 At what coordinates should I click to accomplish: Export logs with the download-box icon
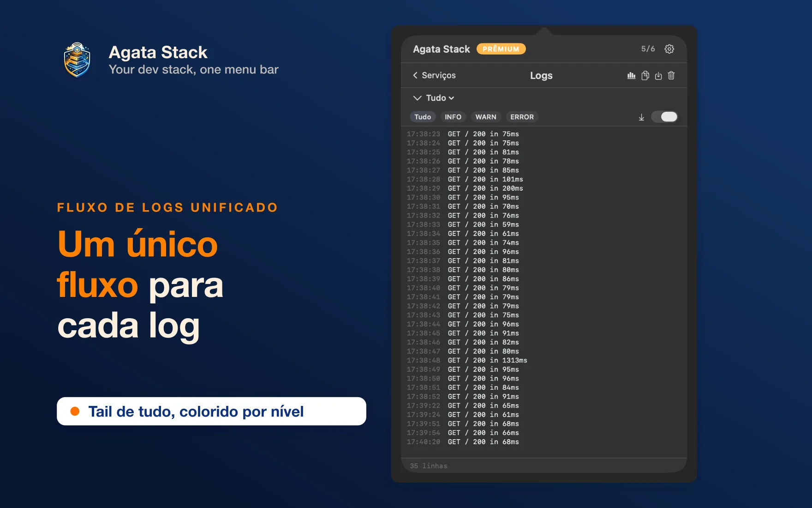pyautogui.click(x=658, y=75)
